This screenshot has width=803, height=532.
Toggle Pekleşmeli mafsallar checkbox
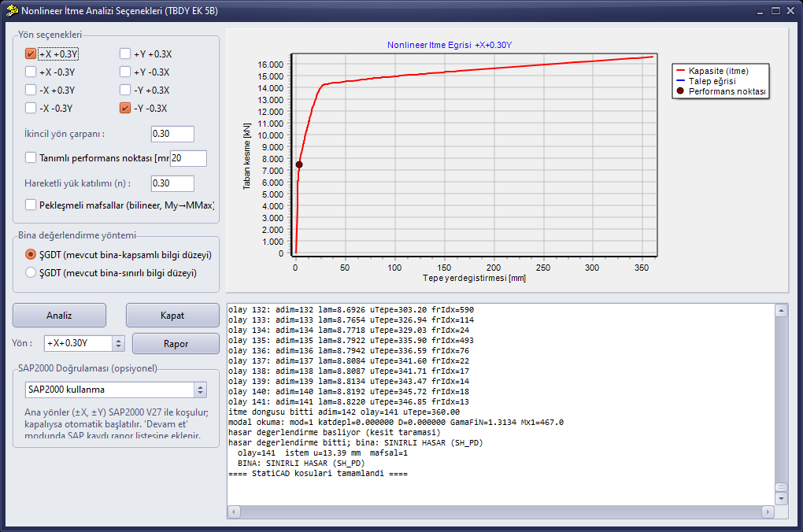[x=31, y=205]
